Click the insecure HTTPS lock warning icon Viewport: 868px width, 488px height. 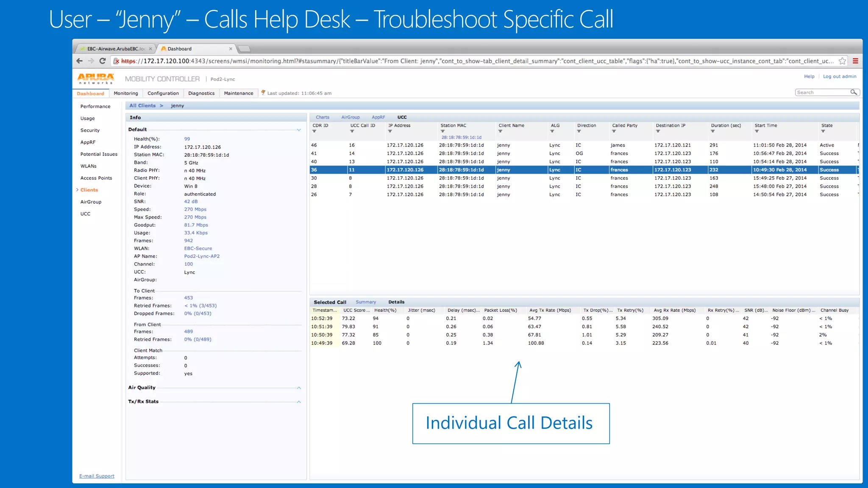(116, 61)
